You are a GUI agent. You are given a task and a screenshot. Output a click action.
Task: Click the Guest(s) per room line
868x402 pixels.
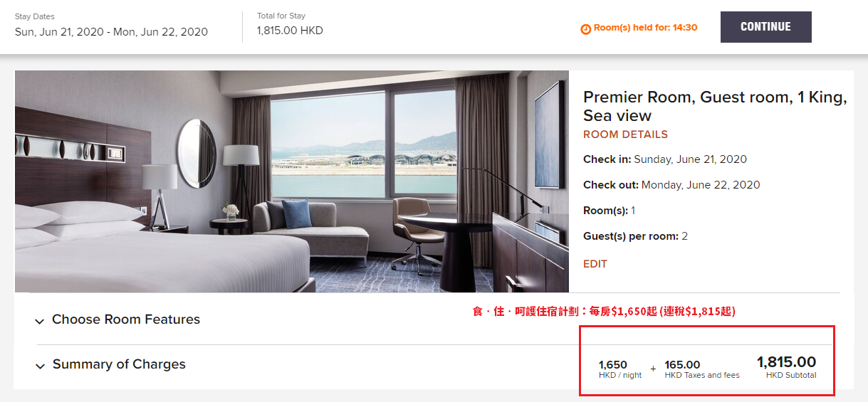click(x=635, y=236)
